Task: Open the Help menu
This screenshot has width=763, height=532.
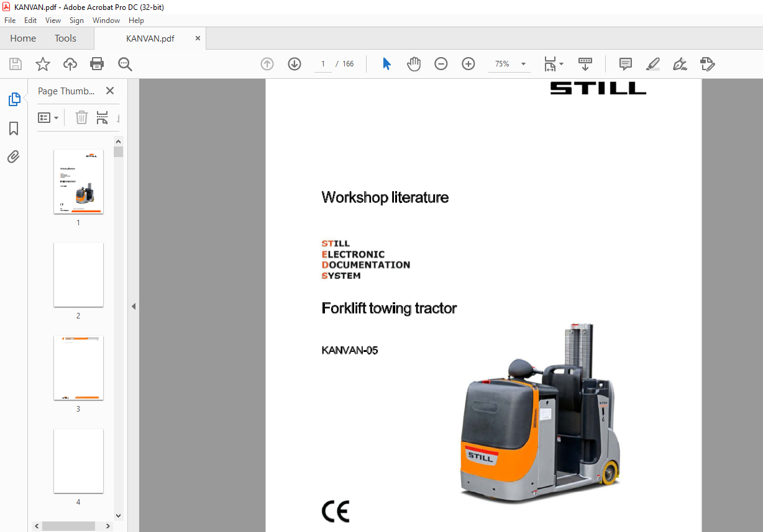Action: 136,20
